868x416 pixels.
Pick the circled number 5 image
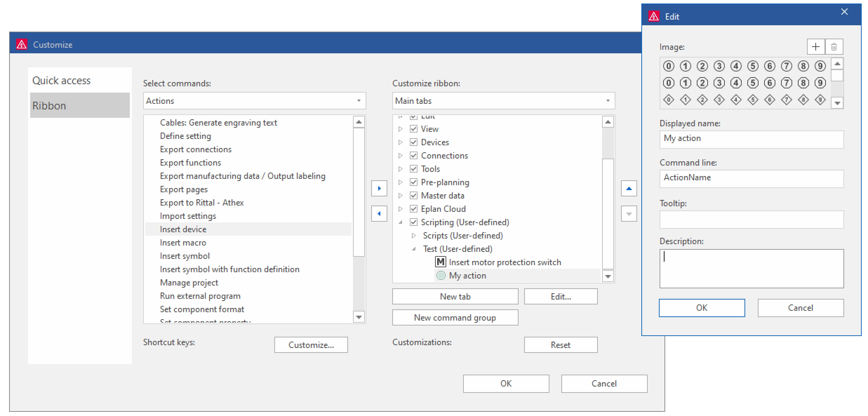click(x=753, y=66)
